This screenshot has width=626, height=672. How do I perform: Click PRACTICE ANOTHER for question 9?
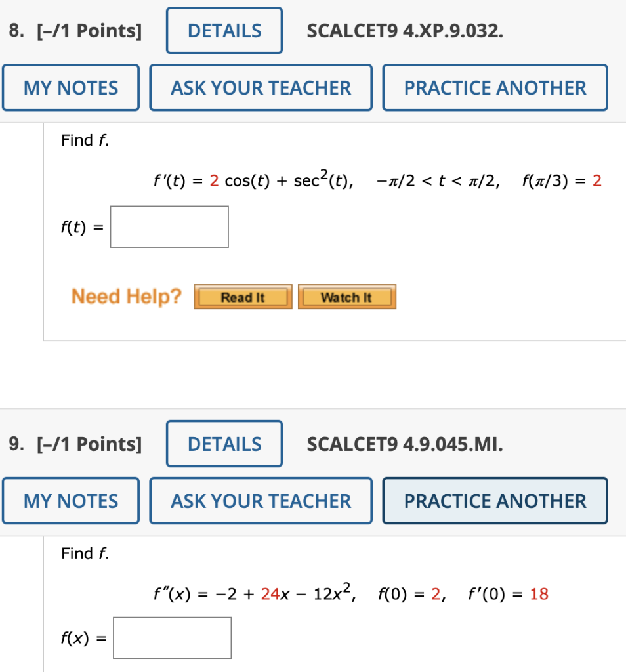495,501
